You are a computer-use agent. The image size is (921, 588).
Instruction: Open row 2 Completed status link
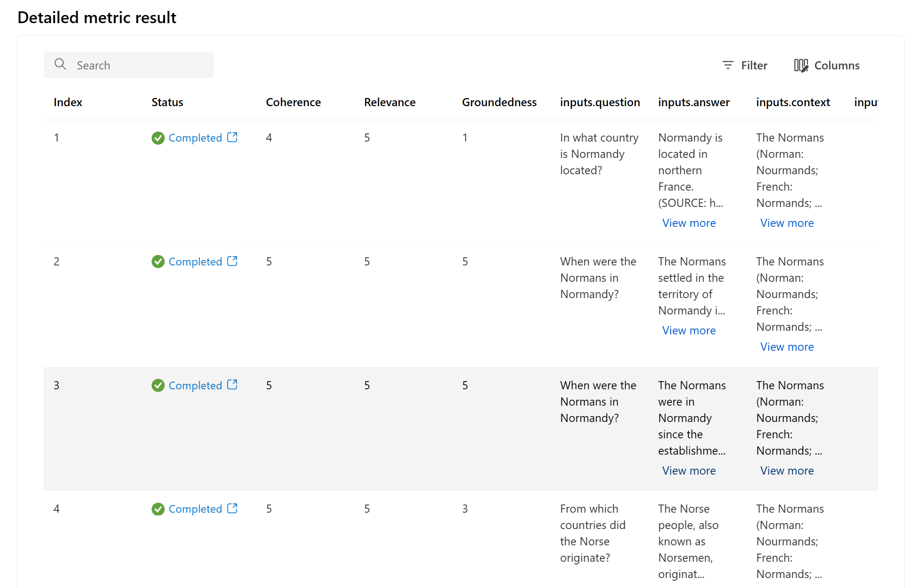(x=195, y=262)
